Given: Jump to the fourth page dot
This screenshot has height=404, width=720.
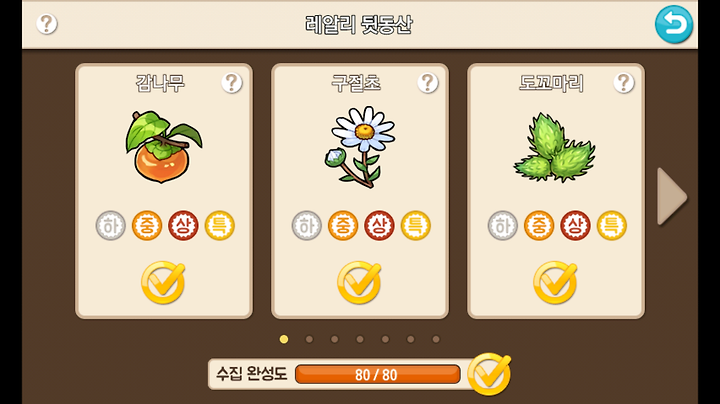Looking at the screenshot, I should coord(360,339).
